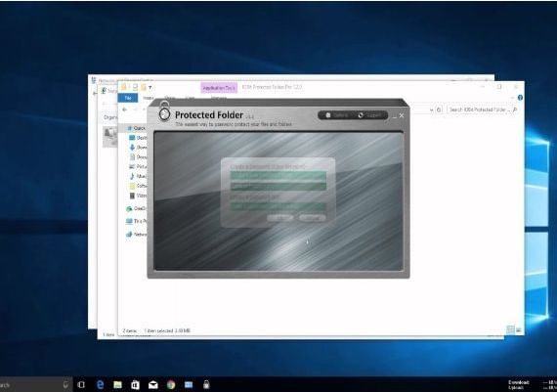Open Options in Protected Folder header

pyautogui.click(x=336, y=115)
